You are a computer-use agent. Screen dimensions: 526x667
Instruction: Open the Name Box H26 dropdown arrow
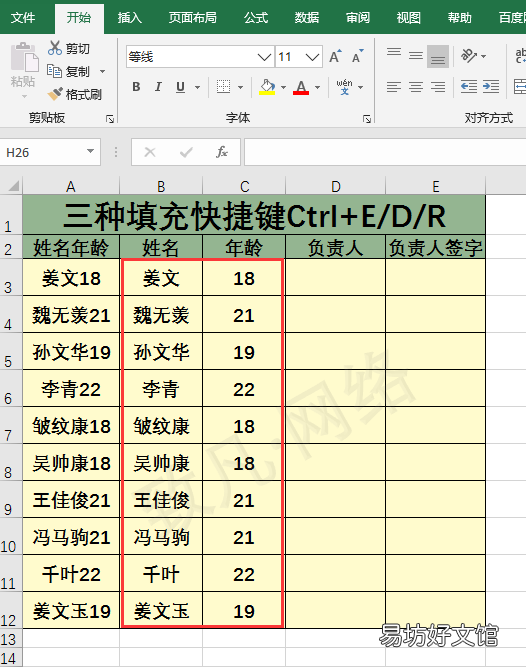90,151
